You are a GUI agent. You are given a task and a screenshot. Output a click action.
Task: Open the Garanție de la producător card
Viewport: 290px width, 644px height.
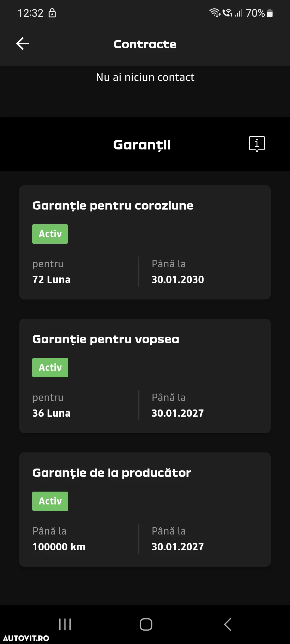click(145, 510)
